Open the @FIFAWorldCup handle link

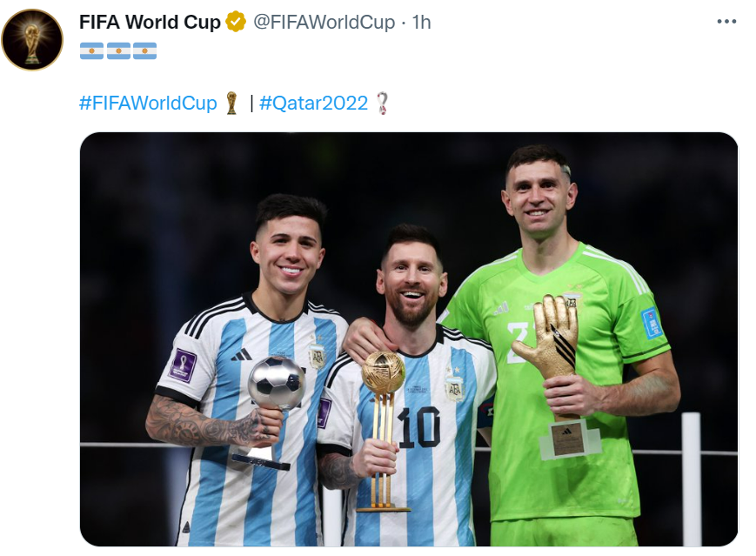pyautogui.click(x=324, y=22)
